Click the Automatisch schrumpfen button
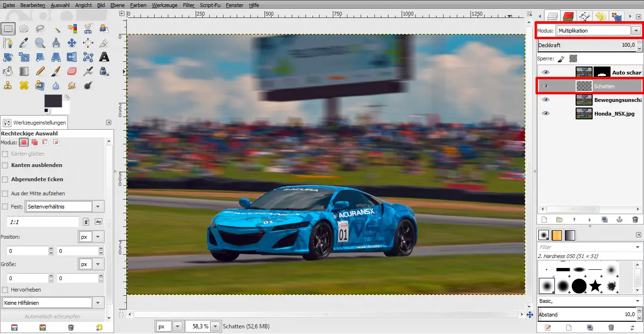Screen dimensions: 644x334 pos(52,317)
